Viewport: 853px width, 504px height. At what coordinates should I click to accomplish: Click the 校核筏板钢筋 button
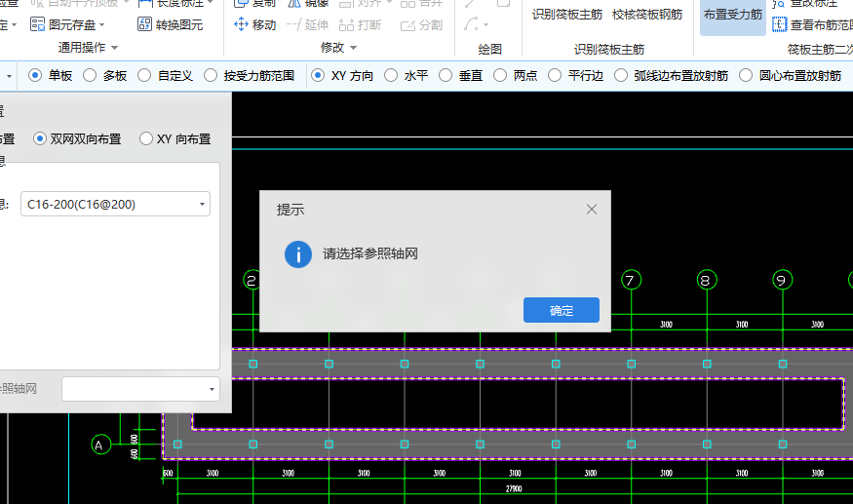pyautogui.click(x=647, y=15)
